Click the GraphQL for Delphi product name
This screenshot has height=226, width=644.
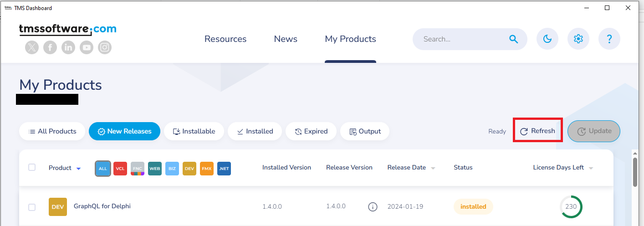coord(102,206)
